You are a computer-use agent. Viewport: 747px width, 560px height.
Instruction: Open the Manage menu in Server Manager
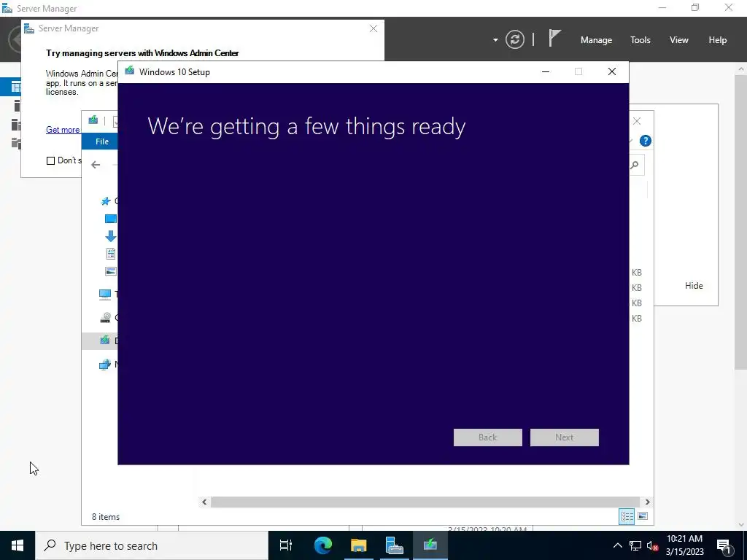pyautogui.click(x=596, y=40)
